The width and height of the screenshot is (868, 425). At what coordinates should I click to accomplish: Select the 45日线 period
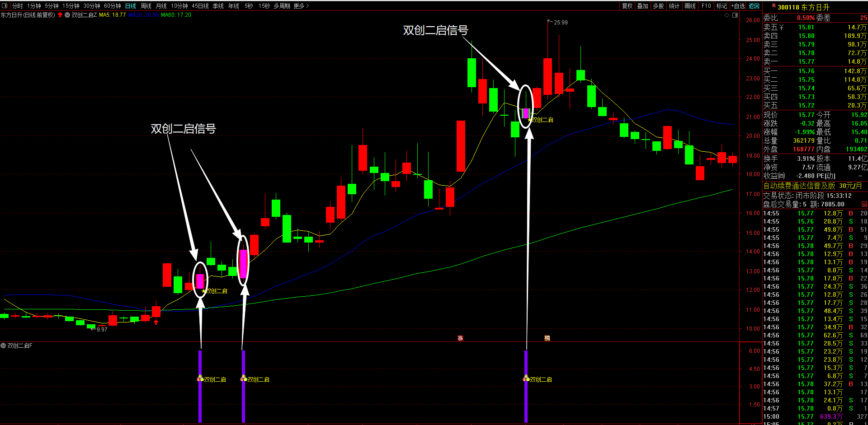pos(200,6)
